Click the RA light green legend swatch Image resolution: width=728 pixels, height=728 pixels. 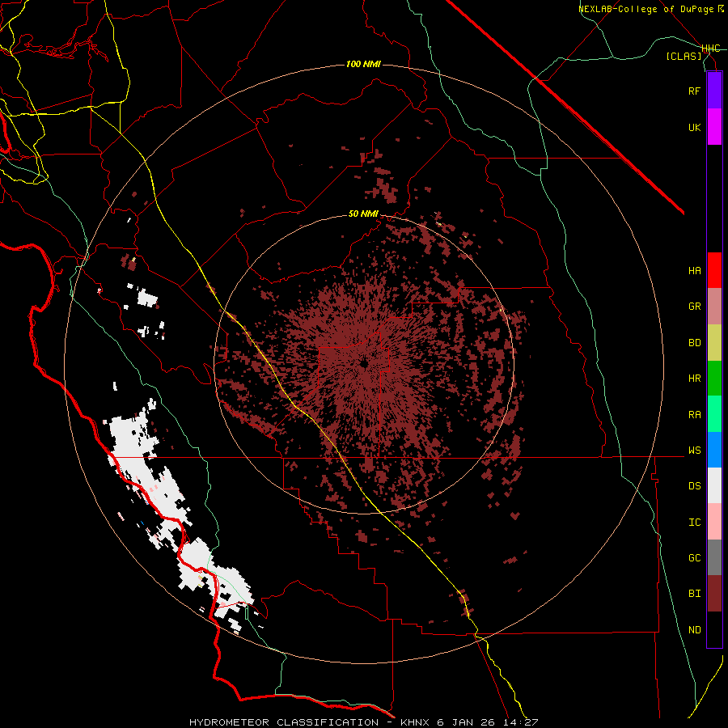[714, 414]
